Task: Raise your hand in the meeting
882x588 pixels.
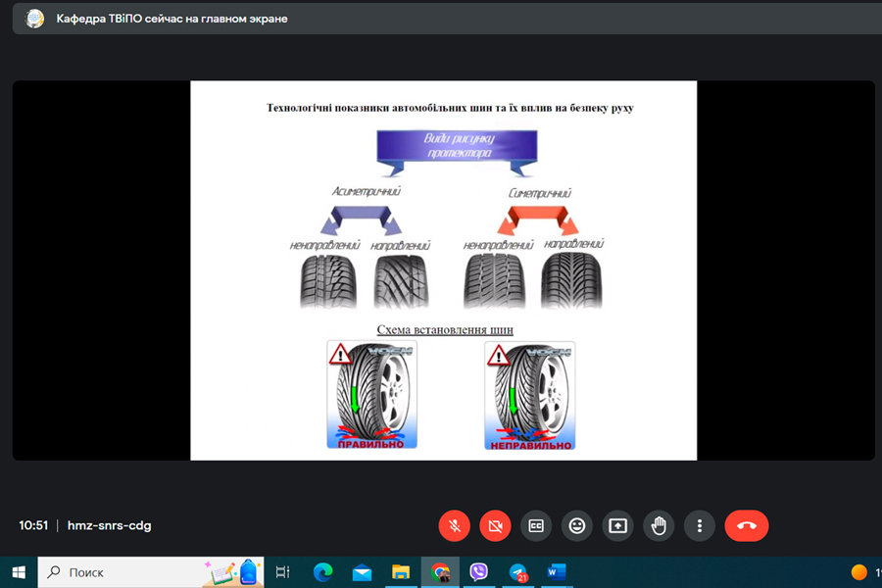Action: 659,525
